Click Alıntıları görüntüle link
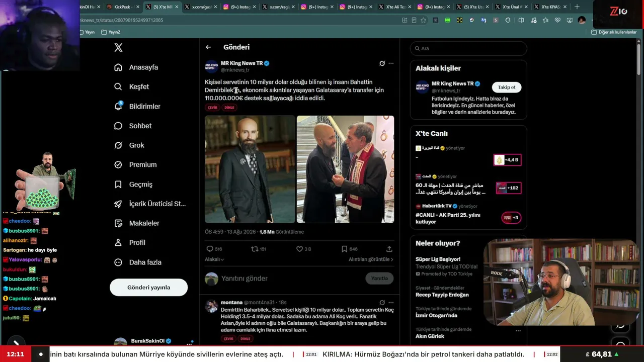This screenshot has width=644, height=362. 371,259
